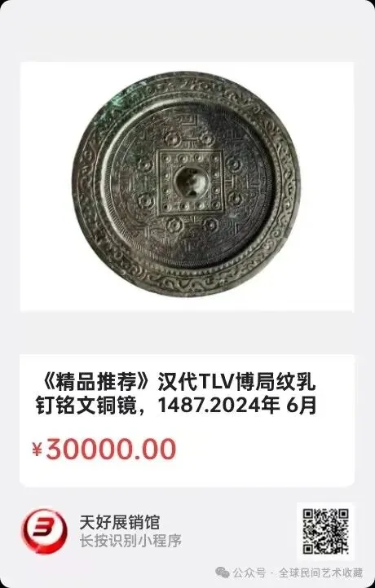The image size is (375, 588).
Task: Click the 30000.00 price amount
Action: click(x=111, y=450)
